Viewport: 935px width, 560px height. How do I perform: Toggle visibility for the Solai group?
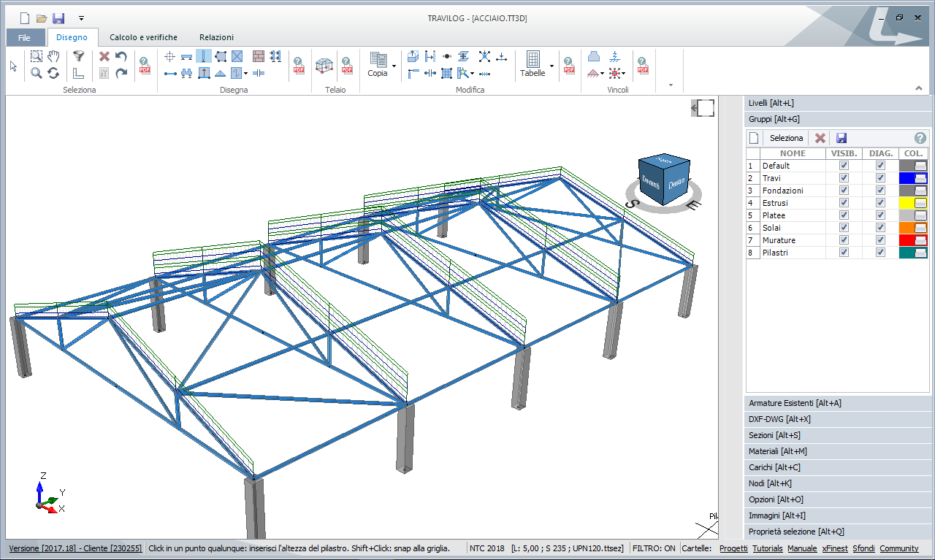click(x=844, y=228)
